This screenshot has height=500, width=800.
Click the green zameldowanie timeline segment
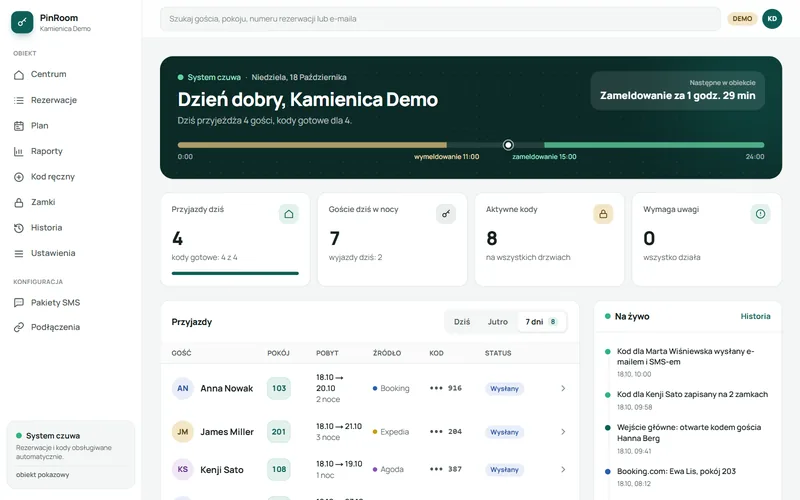[x=654, y=145]
